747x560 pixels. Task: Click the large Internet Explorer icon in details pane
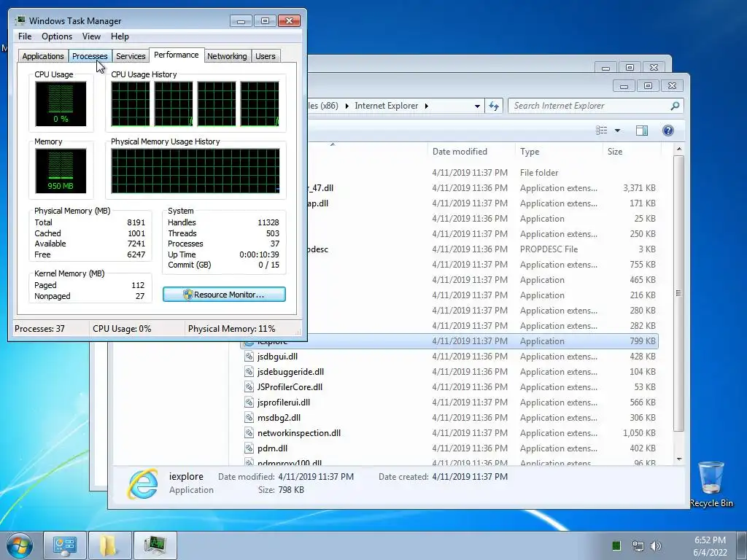tap(142, 483)
